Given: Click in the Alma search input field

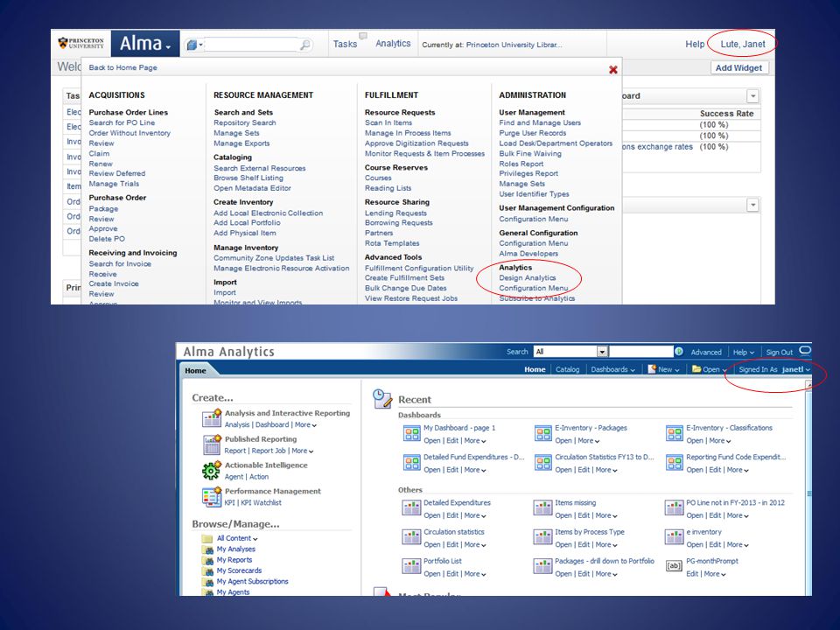Looking at the screenshot, I should coord(251,45).
